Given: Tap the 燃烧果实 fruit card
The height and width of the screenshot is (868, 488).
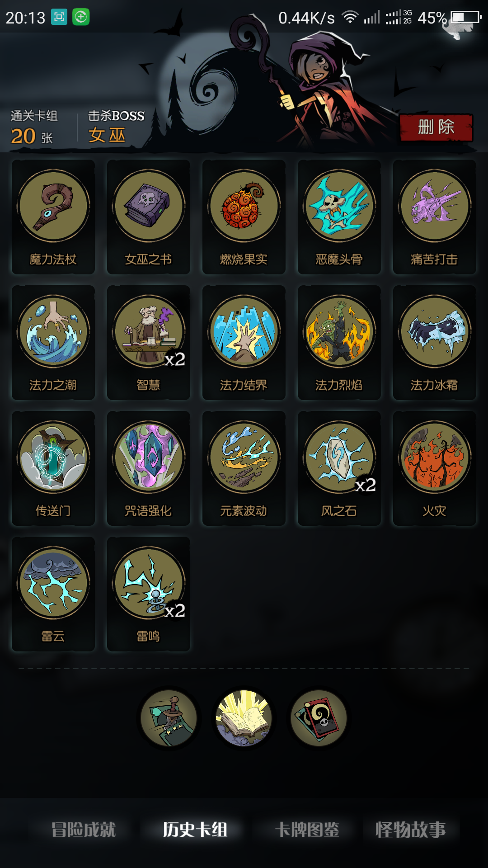Looking at the screenshot, I should pos(244,217).
